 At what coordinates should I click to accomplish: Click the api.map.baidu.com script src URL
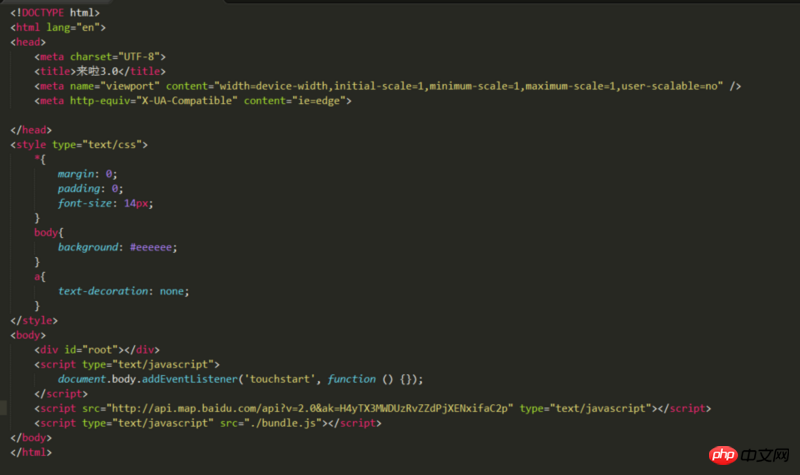(x=310, y=409)
